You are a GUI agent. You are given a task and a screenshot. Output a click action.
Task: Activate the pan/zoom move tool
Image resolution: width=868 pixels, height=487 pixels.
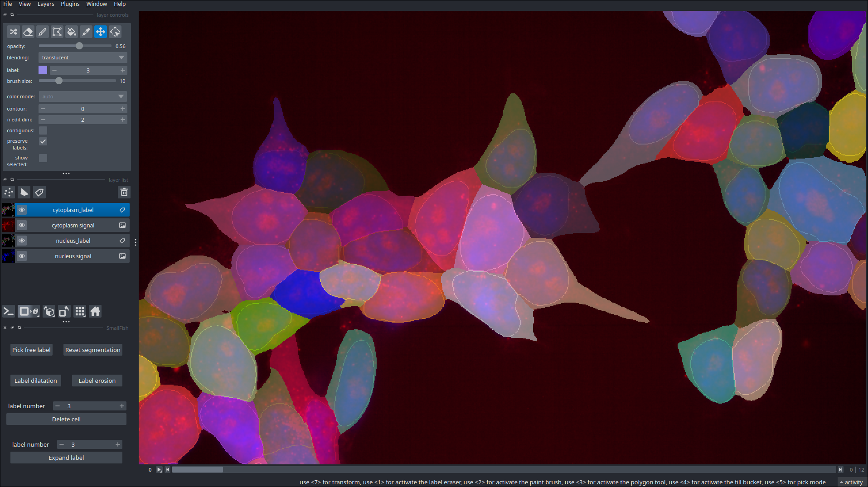tap(100, 32)
